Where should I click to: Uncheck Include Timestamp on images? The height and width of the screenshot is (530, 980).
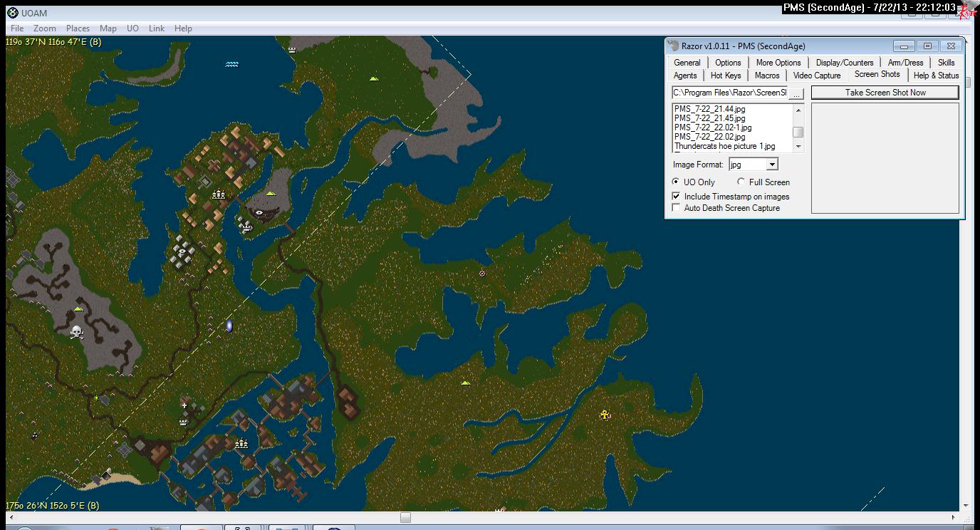(x=676, y=197)
